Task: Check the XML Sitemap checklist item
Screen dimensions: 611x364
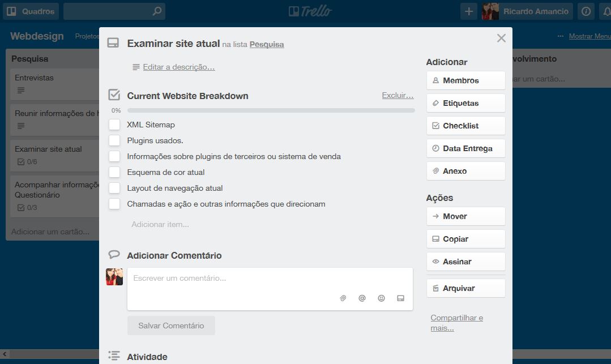Action: click(114, 125)
